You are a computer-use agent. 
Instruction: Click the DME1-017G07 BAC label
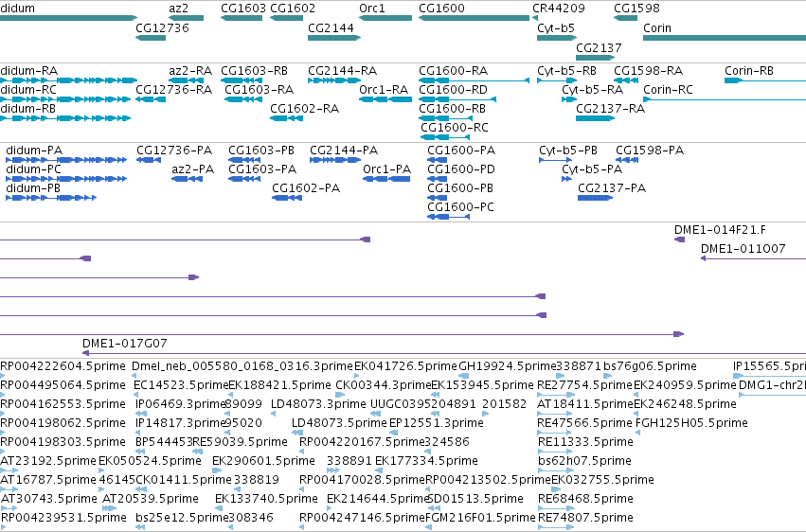coord(124,344)
